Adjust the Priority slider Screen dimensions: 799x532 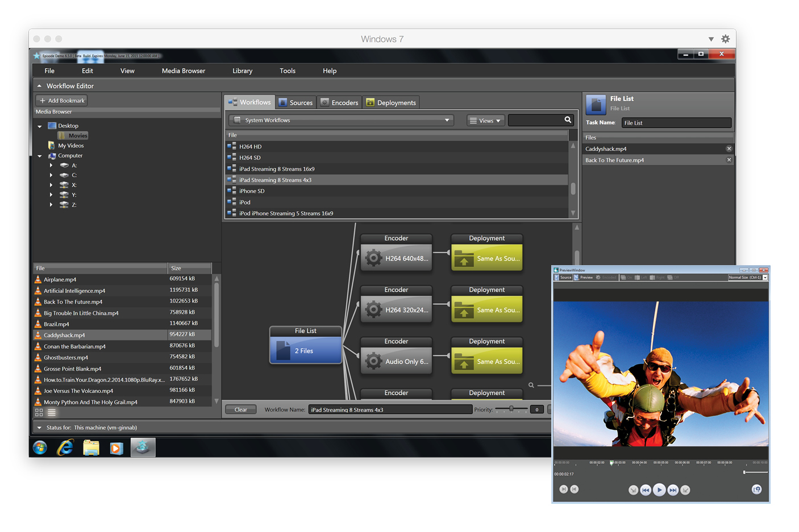511,409
